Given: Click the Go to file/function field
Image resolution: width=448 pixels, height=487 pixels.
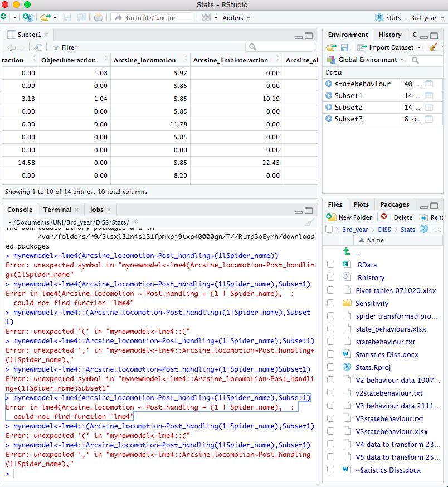Looking at the screenshot, I should pyautogui.click(x=151, y=18).
